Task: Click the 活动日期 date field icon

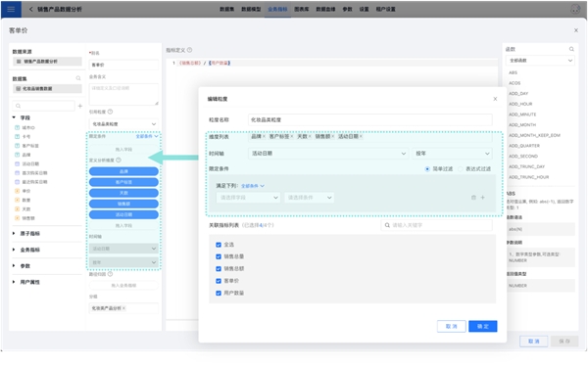Action: [17, 163]
